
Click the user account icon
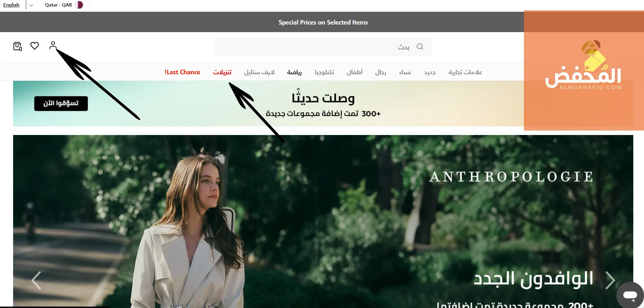53,45
